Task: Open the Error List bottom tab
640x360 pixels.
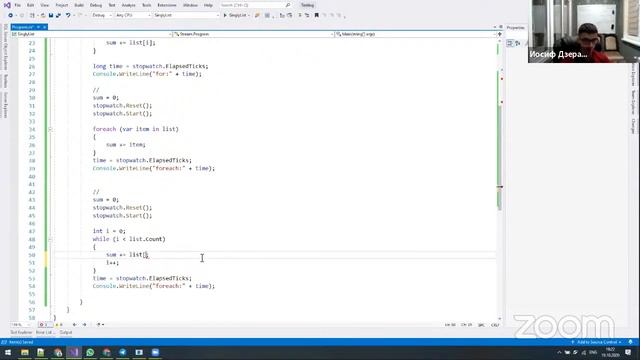Action: 44,333
